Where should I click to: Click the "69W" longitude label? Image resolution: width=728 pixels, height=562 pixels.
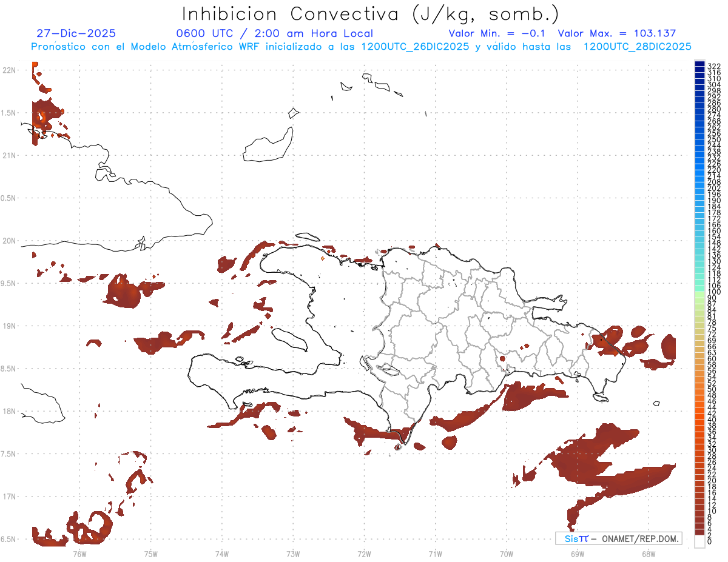[577, 554]
